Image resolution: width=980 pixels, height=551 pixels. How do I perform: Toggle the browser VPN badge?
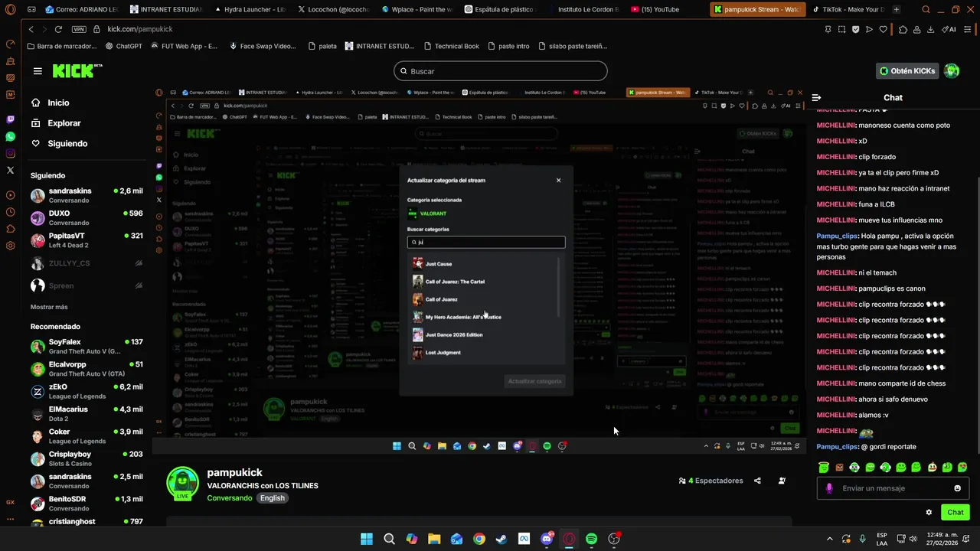[x=79, y=29]
